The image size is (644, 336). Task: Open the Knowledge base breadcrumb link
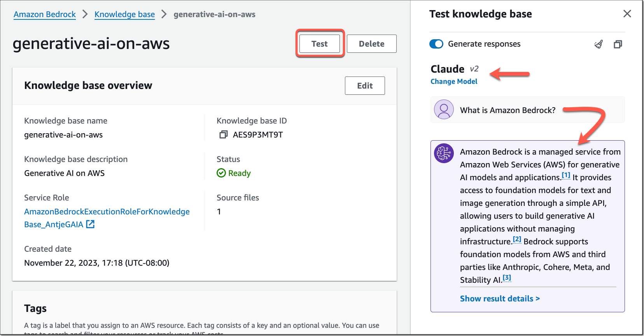(x=124, y=14)
